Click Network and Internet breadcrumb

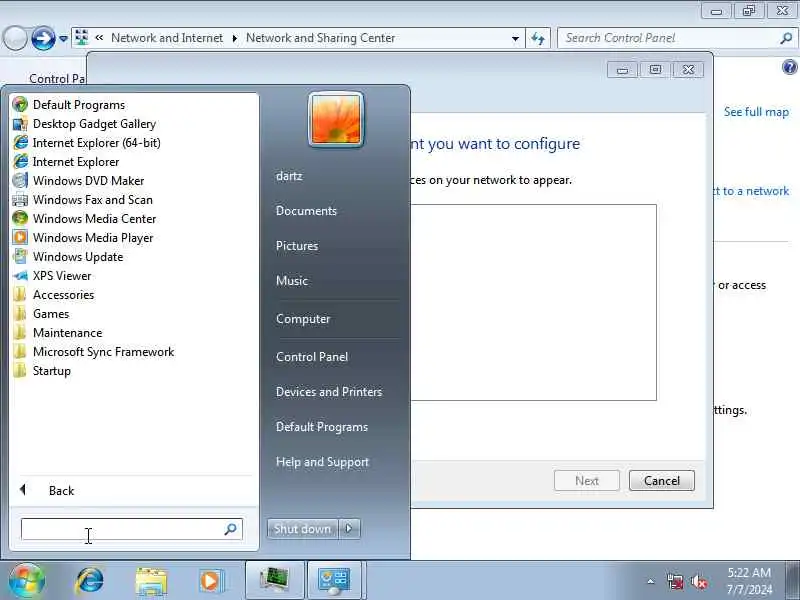[167, 38]
